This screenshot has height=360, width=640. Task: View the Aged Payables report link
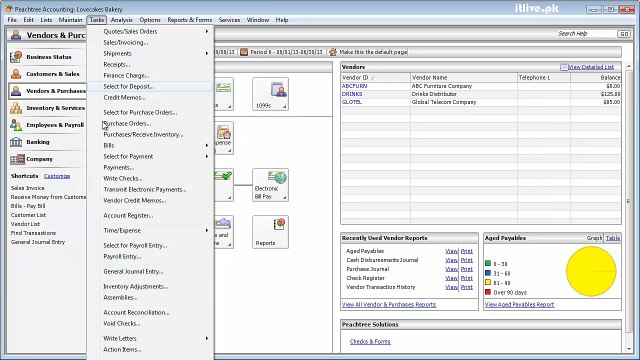[451, 251]
